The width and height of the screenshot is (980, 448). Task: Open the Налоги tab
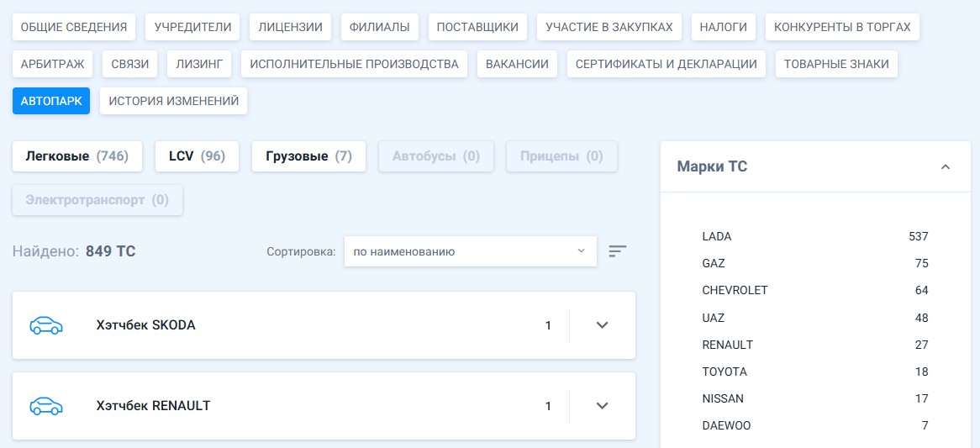(x=723, y=27)
